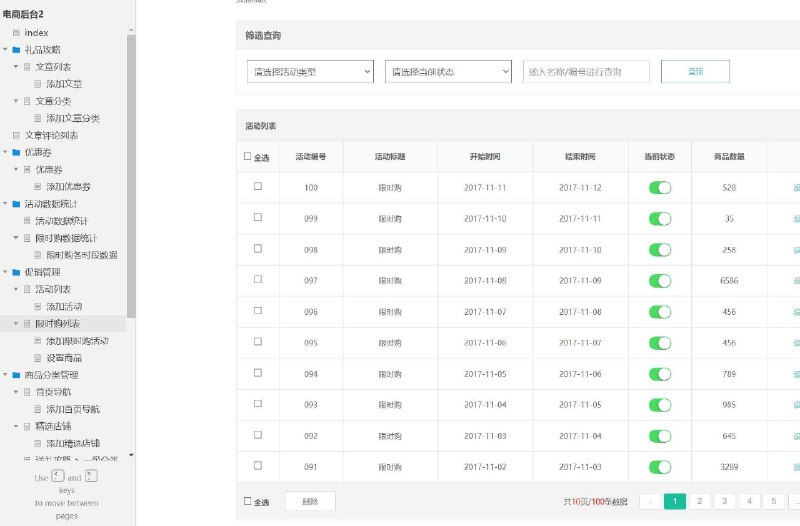Click the start date 2017-11-11 cell
Viewport: 800px width, 526px height.
point(485,188)
